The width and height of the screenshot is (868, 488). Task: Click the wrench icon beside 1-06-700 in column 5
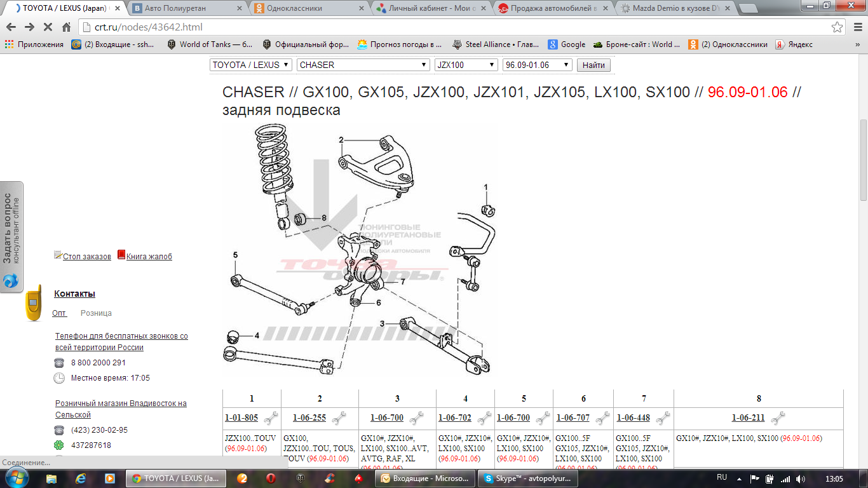(543, 417)
